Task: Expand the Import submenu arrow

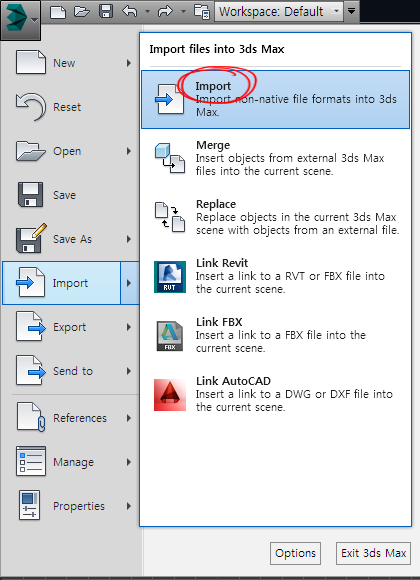Action: [x=129, y=283]
